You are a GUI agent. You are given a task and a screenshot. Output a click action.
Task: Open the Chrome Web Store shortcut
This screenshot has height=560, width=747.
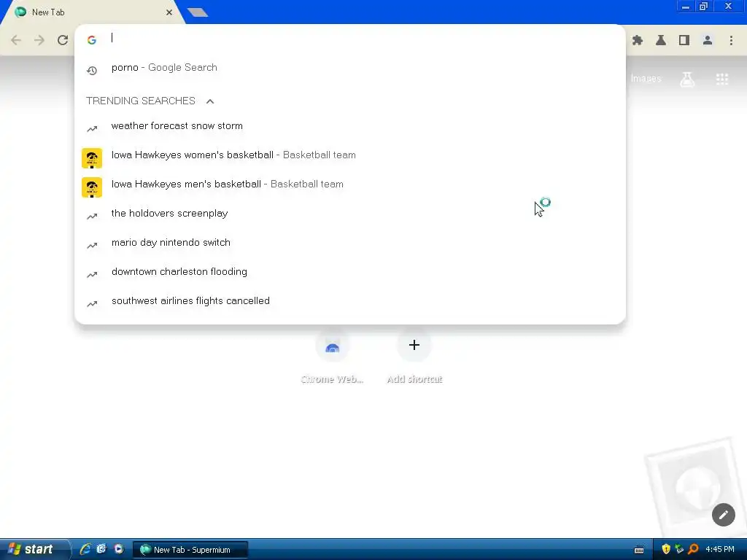pyautogui.click(x=333, y=358)
